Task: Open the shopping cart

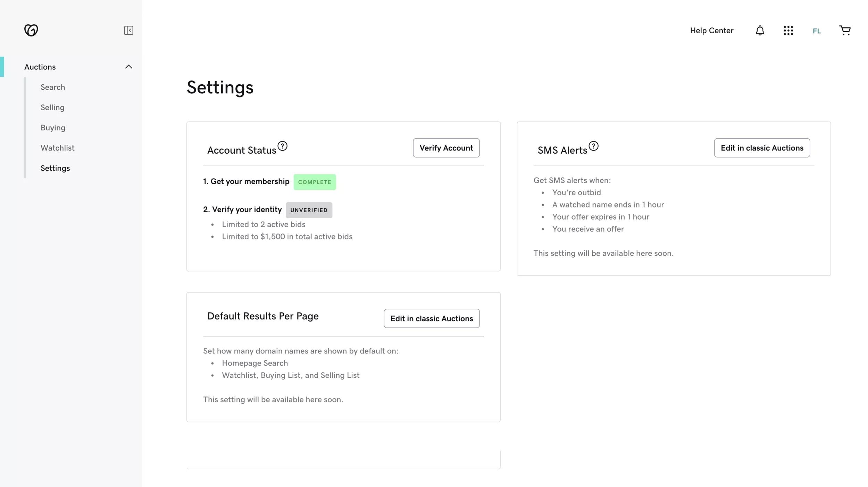Action: 845,31
